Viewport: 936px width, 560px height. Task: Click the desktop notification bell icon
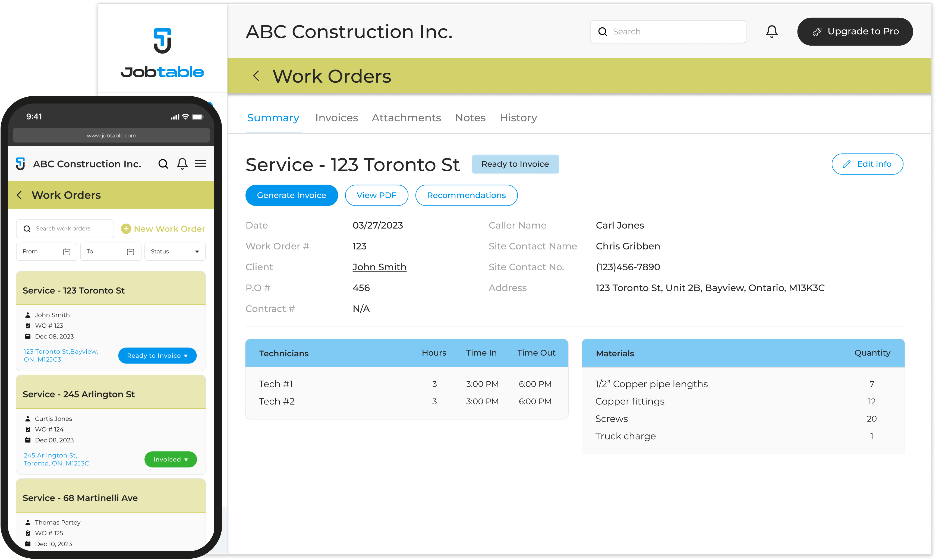click(x=771, y=32)
